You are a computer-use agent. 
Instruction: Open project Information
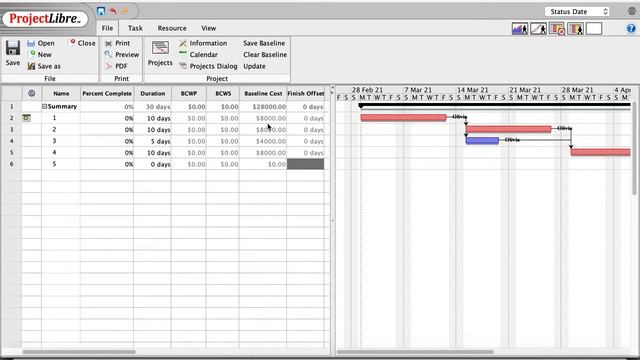(x=203, y=43)
